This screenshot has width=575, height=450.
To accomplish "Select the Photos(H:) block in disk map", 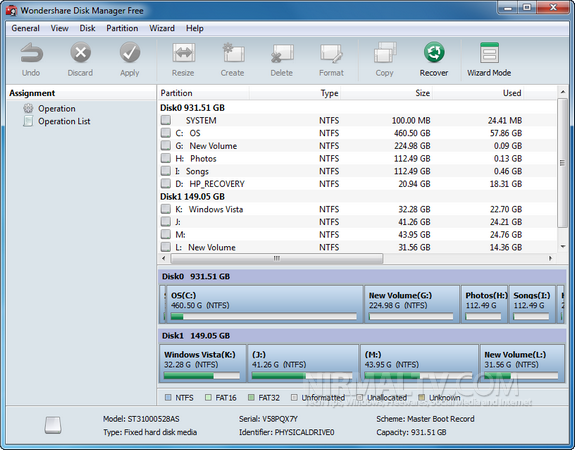I will pyautogui.click(x=484, y=304).
